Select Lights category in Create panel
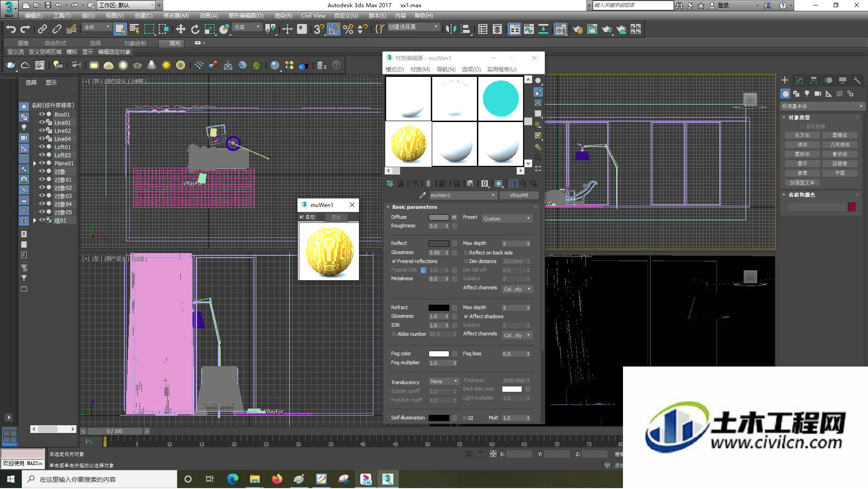The image size is (868, 489). click(807, 94)
